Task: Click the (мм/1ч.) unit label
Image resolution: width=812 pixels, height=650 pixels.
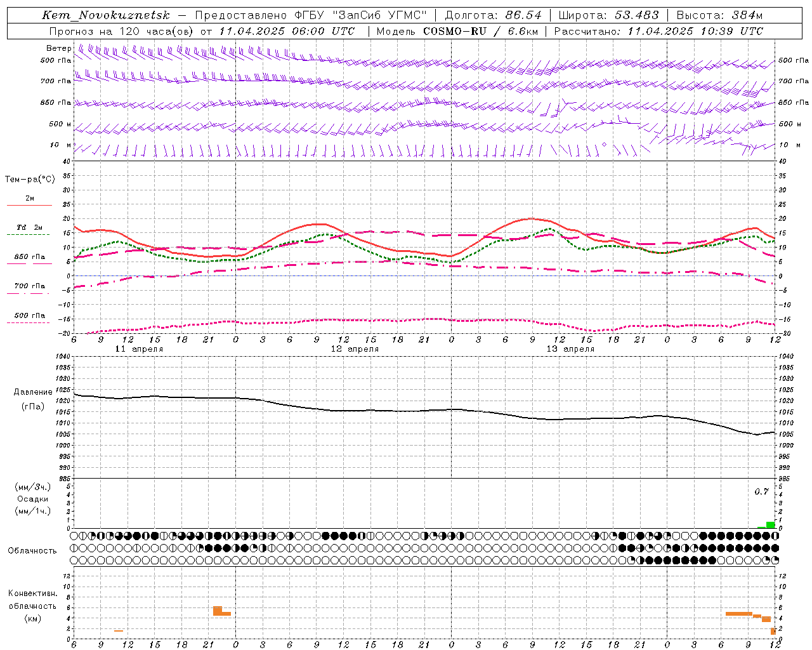Action: [33, 511]
